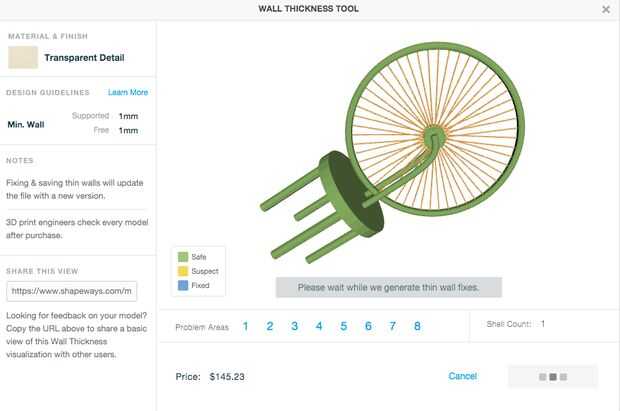620x411 pixels.
Task: Click the blue Fixed legend swatch
Action: [x=182, y=285]
